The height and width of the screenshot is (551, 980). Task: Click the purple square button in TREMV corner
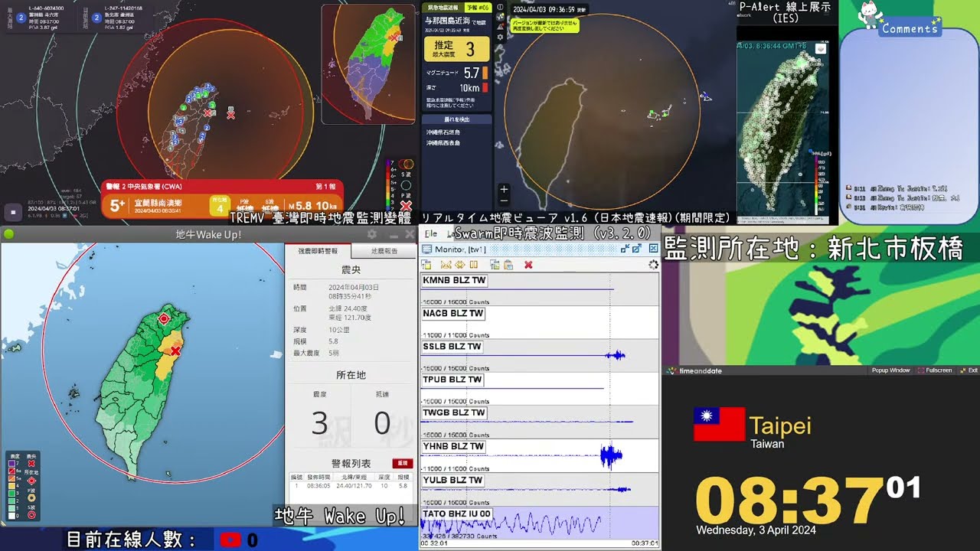11,211
